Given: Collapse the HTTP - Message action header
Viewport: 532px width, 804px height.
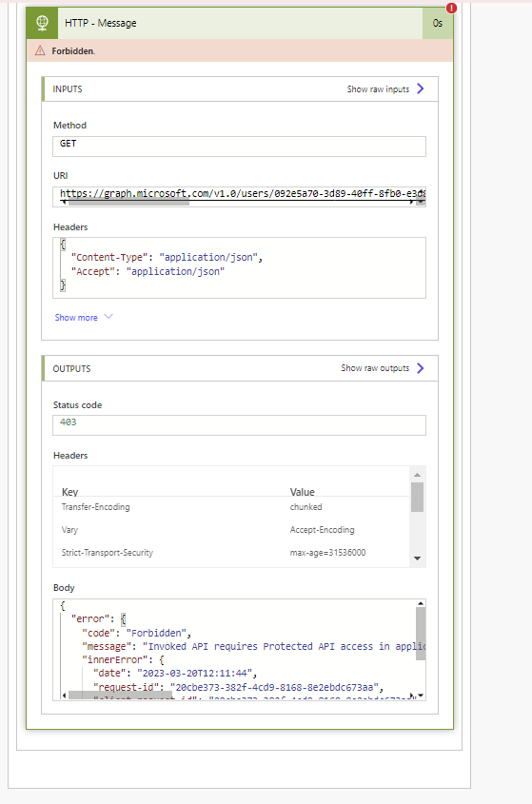Looking at the screenshot, I should [x=240, y=23].
